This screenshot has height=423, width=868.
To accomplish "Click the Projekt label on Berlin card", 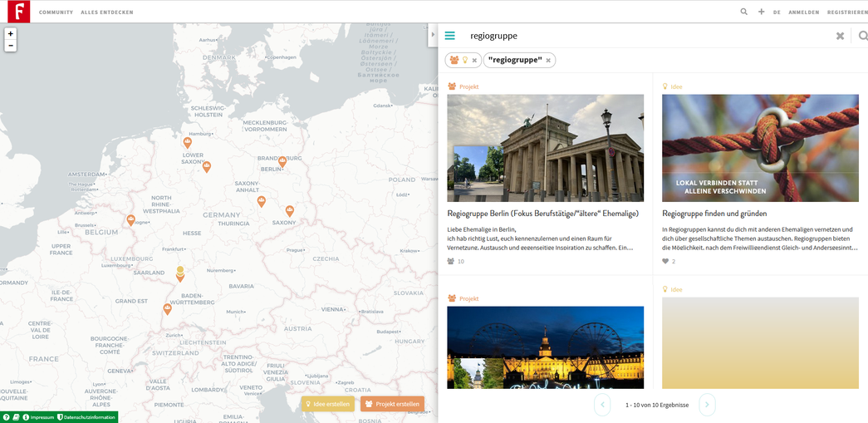I will 468,86.
